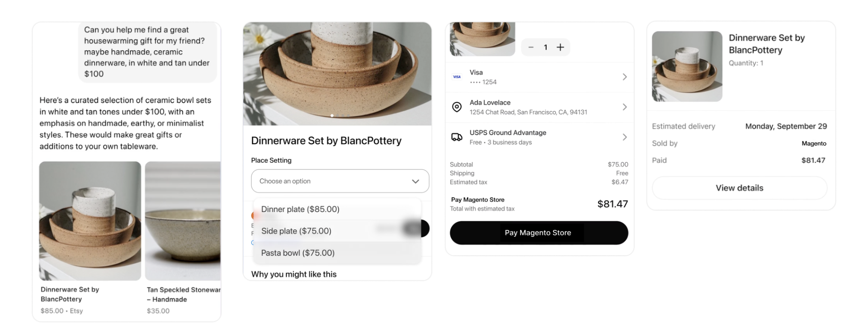This screenshot has height=323, width=868.
Task: Select Dinner plate ($85.00) option
Action: pyautogui.click(x=300, y=209)
